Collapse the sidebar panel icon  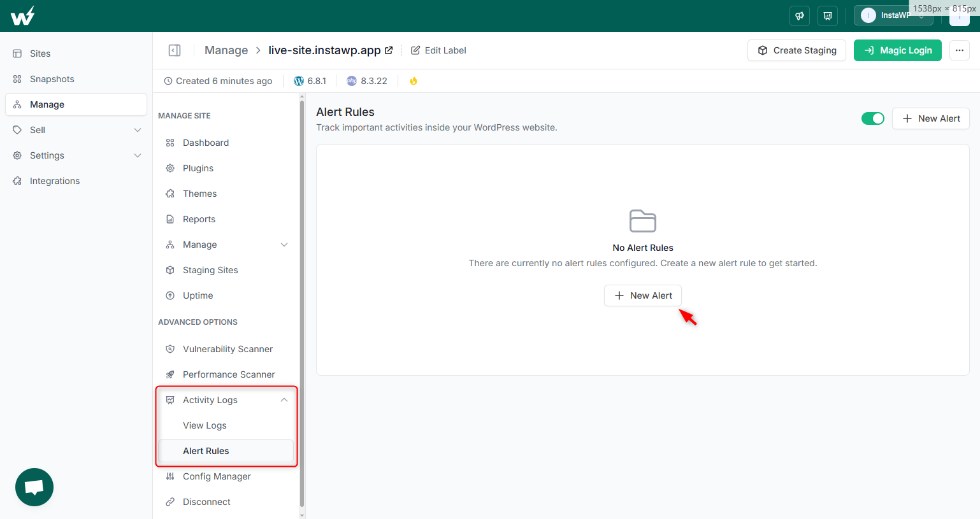click(175, 50)
